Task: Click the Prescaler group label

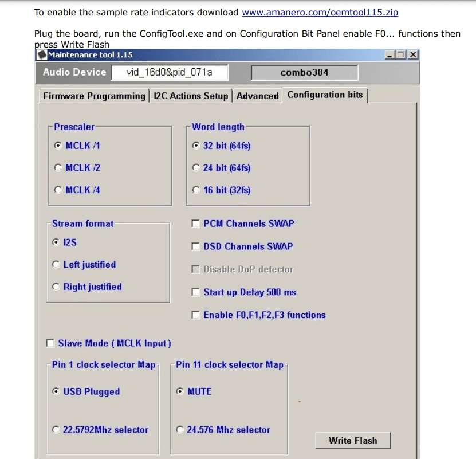Action: [x=74, y=127]
